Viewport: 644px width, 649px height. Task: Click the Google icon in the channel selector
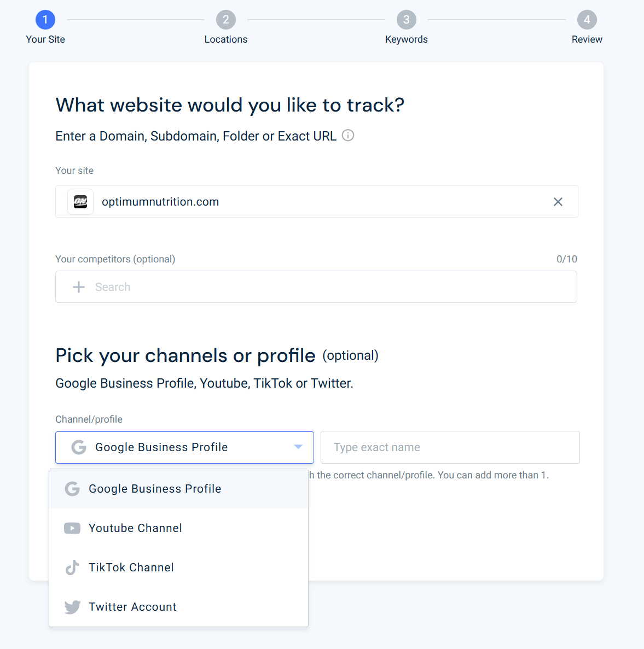[x=79, y=447]
